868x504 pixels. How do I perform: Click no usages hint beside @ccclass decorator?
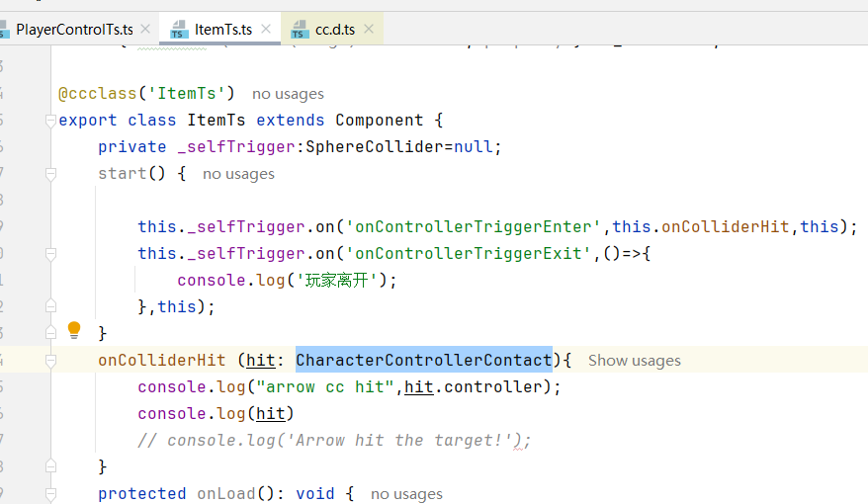click(288, 94)
